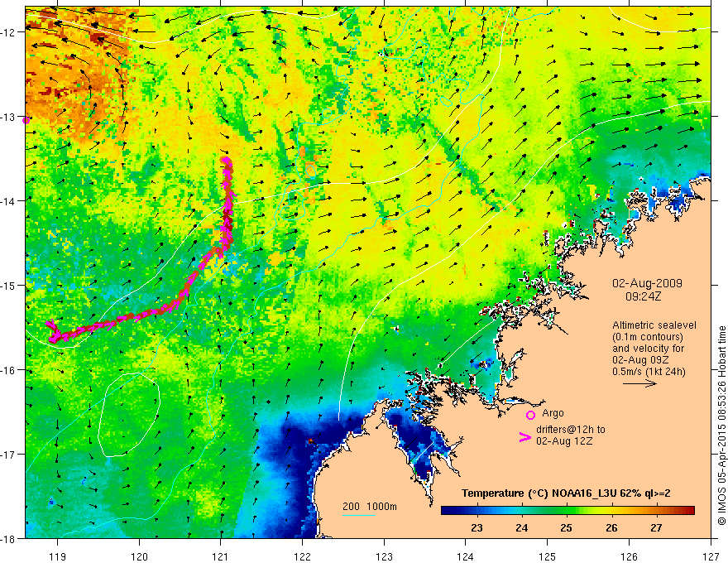Click the latitude axis label -17

[9, 455]
